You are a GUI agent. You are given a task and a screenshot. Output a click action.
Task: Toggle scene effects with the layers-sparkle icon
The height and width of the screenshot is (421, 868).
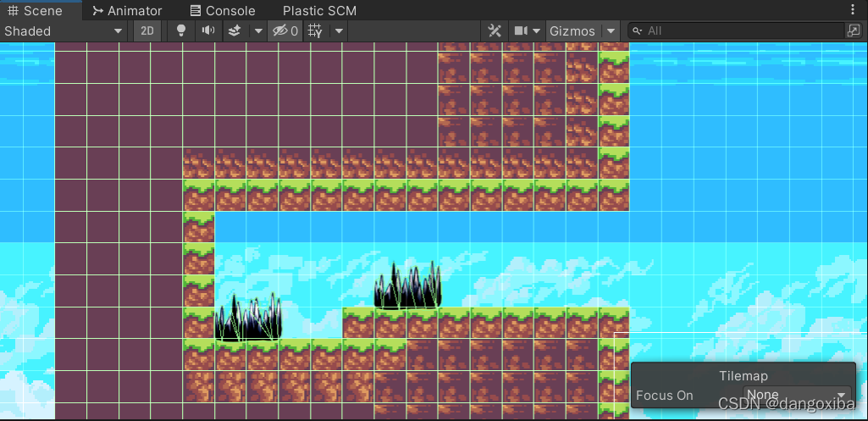pos(235,31)
